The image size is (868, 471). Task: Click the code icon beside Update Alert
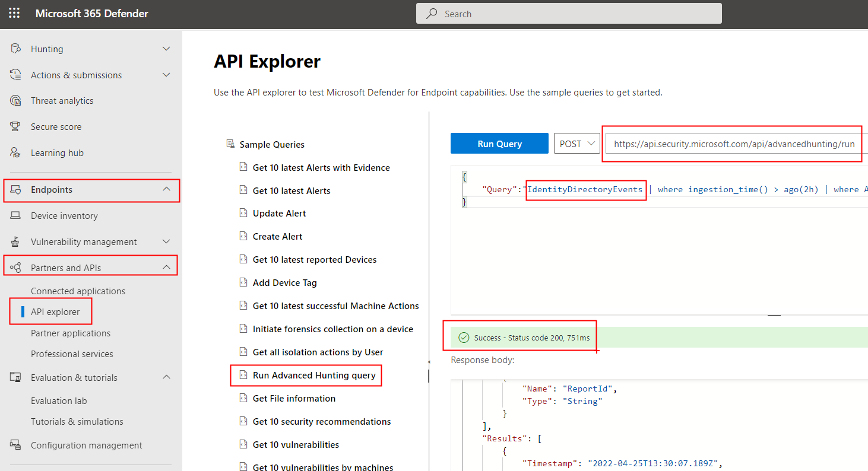pos(243,213)
